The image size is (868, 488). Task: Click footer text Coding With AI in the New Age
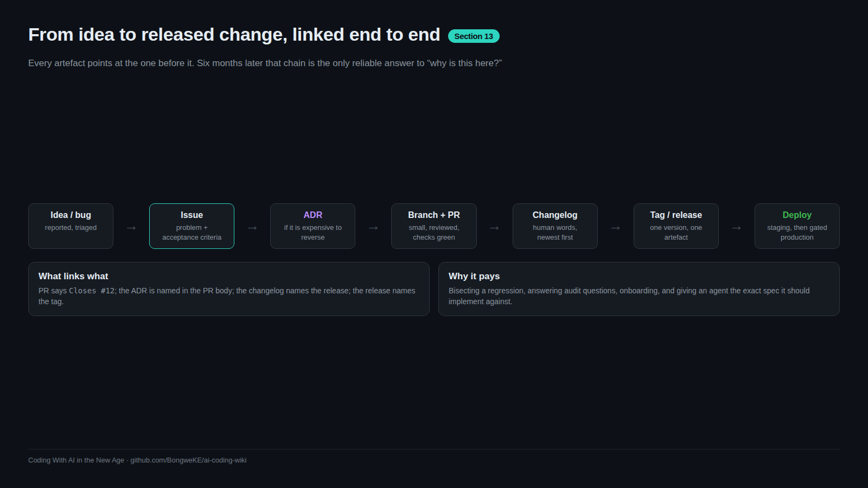pos(76,460)
